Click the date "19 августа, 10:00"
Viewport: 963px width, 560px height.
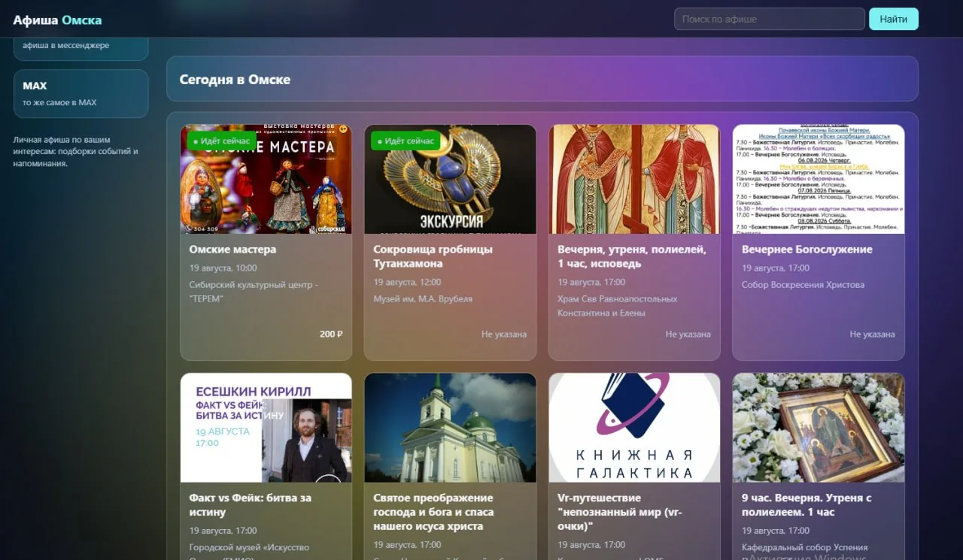coord(223,268)
